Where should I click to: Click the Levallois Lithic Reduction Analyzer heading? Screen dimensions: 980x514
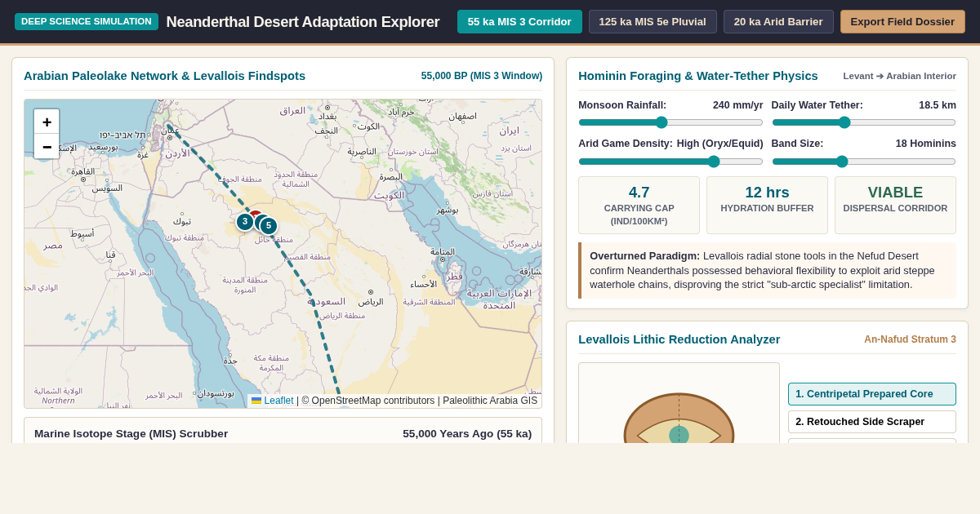pyautogui.click(x=679, y=339)
